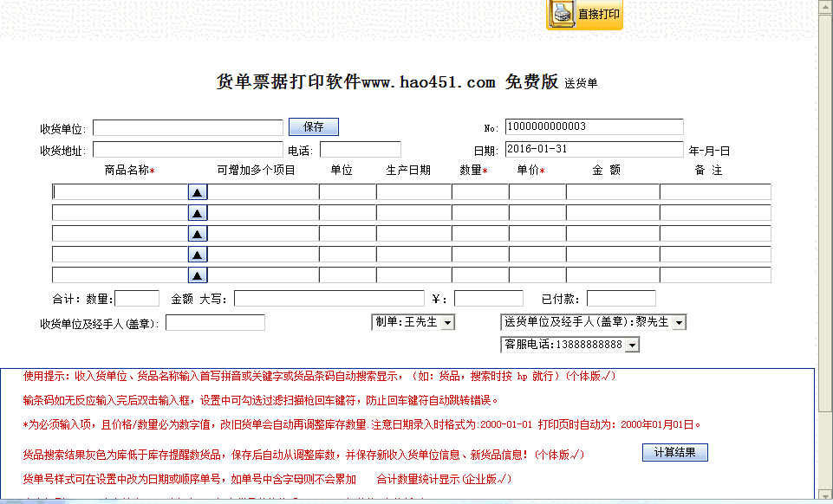This screenshot has height=504, width=833.
Task: Click the 金额 大写 field
Action: (x=329, y=299)
